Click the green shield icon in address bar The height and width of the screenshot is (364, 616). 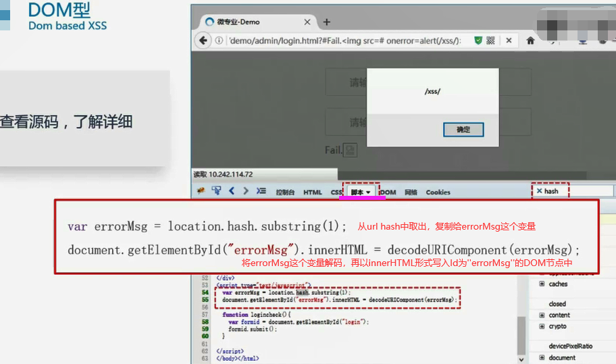click(478, 41)
